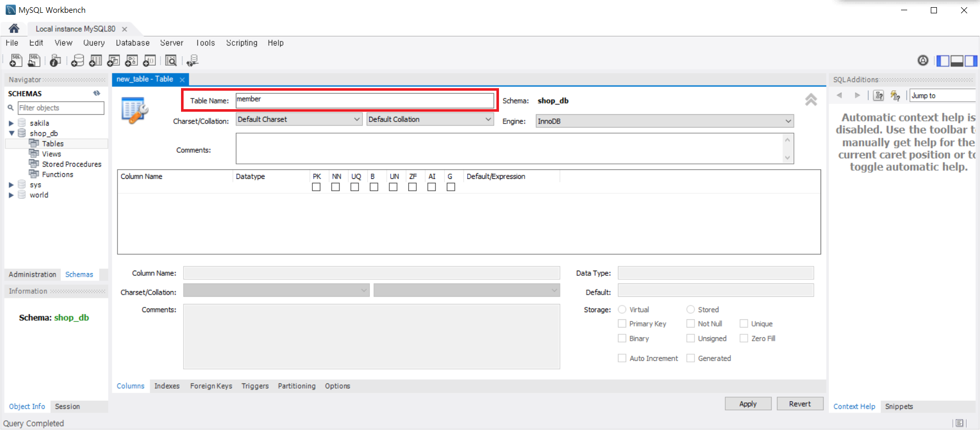Viewport: 980px width, 430px height.
Task: Open the Default Charset dropdown
Action: pos(299,119)
